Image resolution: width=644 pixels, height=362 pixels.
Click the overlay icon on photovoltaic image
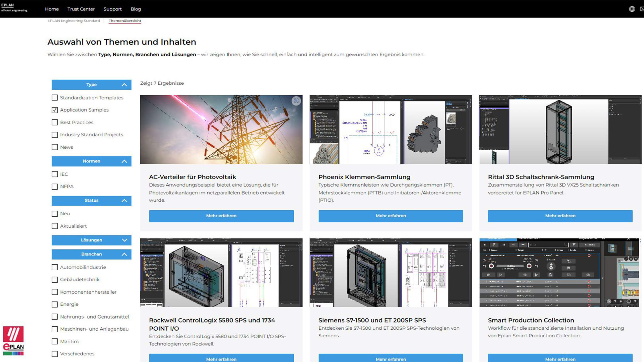pos(296,101)
